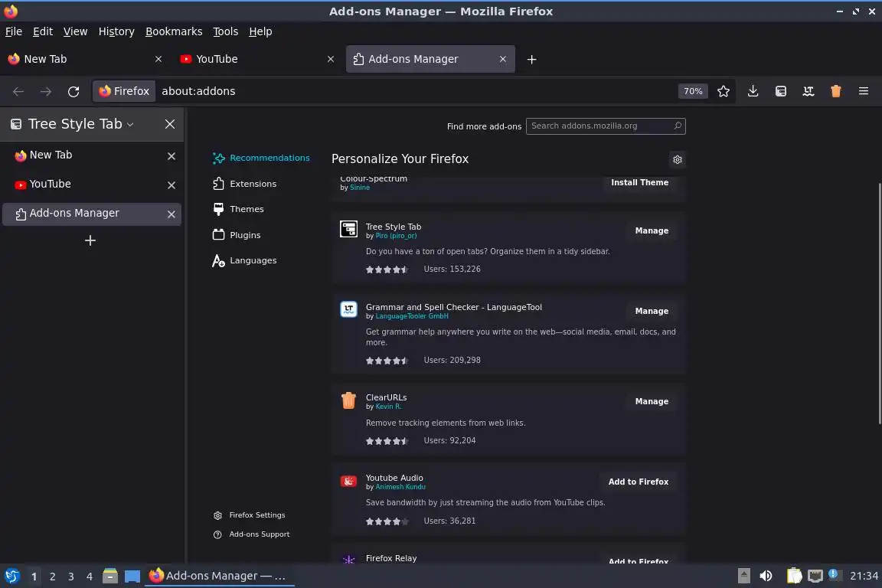Click the LanguageTool add-on icon

[349, 309]
